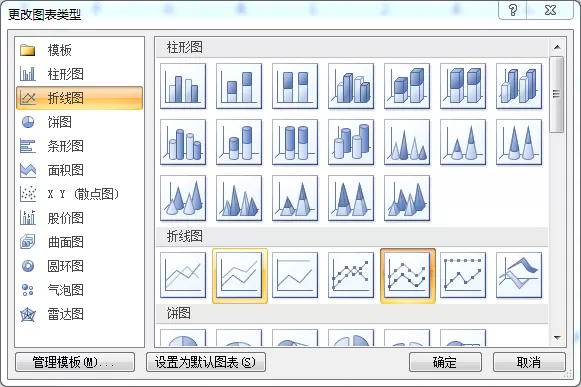Choose stacked cylinder chart

pos(239,142)
